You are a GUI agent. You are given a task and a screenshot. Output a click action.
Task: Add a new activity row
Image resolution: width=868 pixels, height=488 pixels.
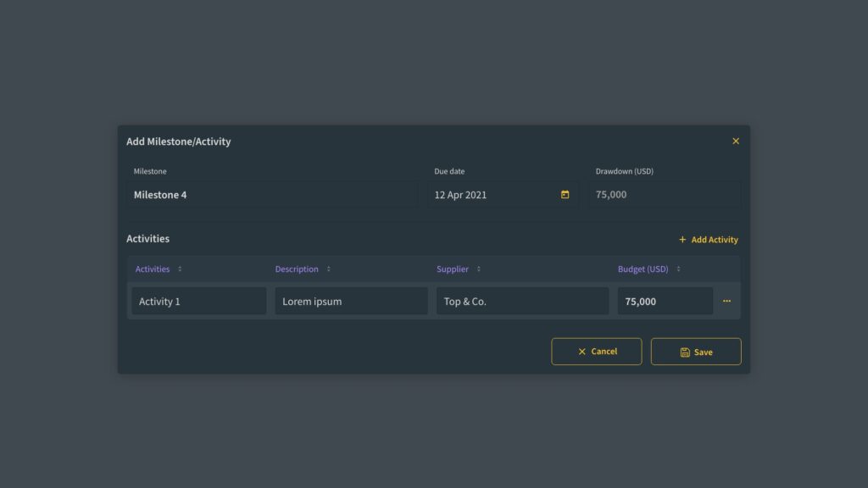coord(708,240)
